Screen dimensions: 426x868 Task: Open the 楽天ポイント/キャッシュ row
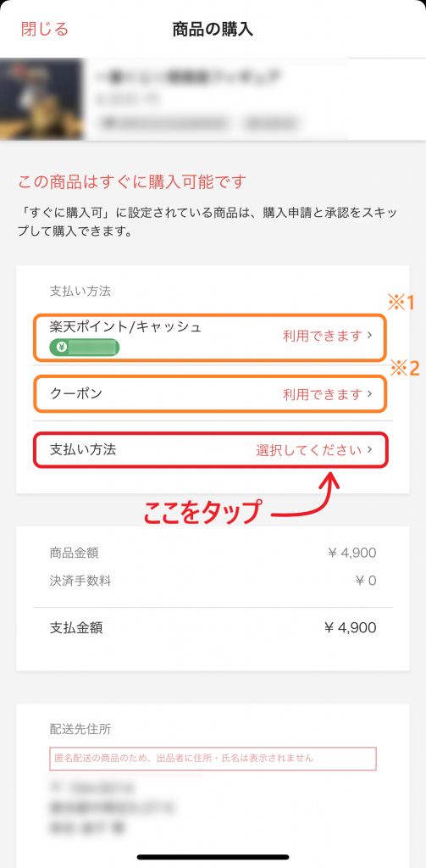[x=210, y=337]
